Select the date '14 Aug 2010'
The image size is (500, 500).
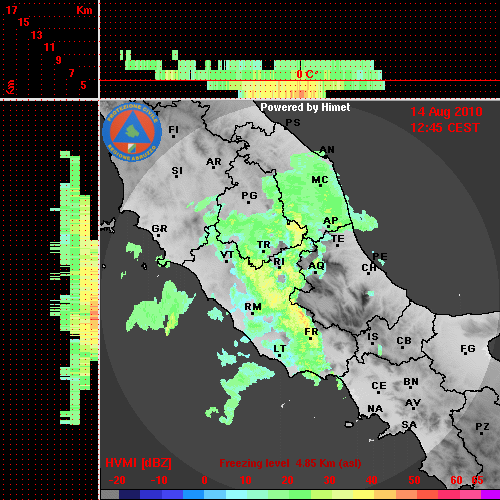point(446,112)
